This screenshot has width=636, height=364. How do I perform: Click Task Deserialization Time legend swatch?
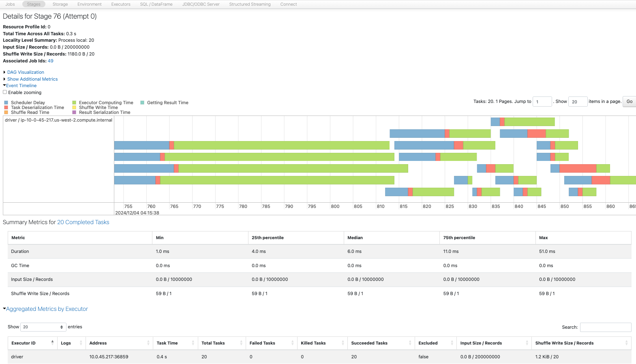6,107
